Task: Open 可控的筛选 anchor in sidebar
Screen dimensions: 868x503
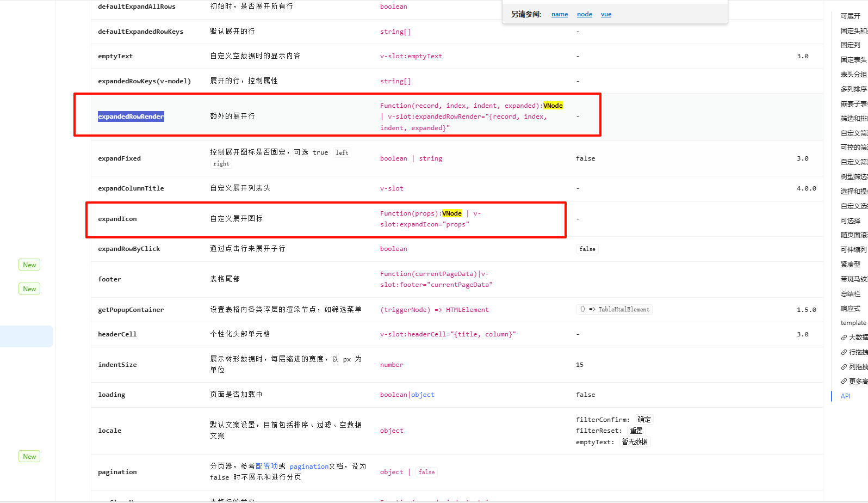Action: [x=854, y=148]
